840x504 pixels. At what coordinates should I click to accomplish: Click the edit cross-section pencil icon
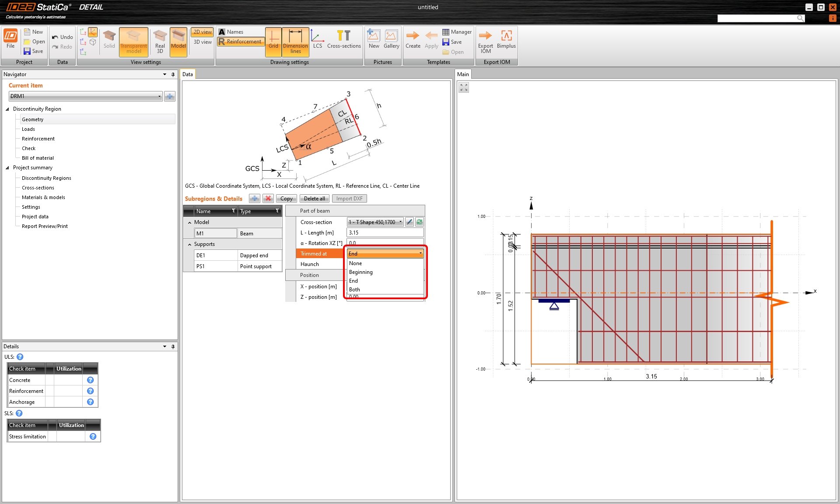(409, 222)
